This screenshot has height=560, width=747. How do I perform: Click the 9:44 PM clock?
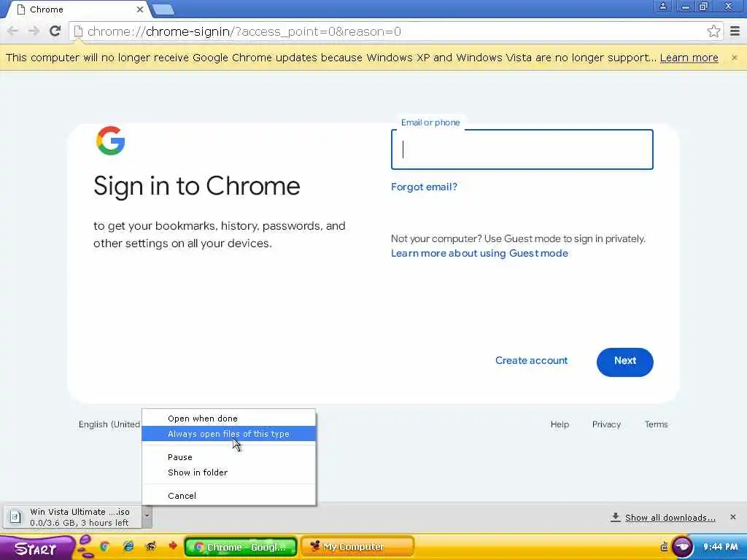coord(720,547)
